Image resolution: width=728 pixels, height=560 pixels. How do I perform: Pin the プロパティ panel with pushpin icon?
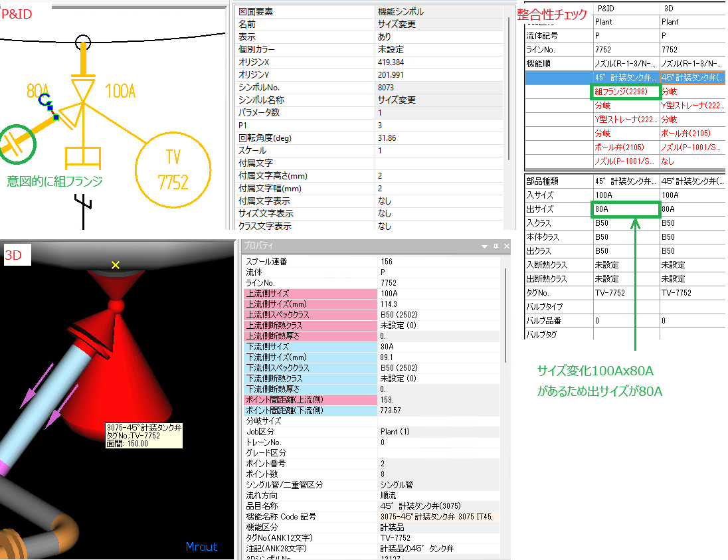click(x=496, y=246)
